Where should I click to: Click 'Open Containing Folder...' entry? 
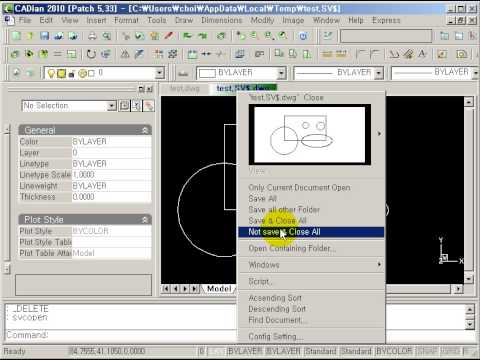(311, 248)
